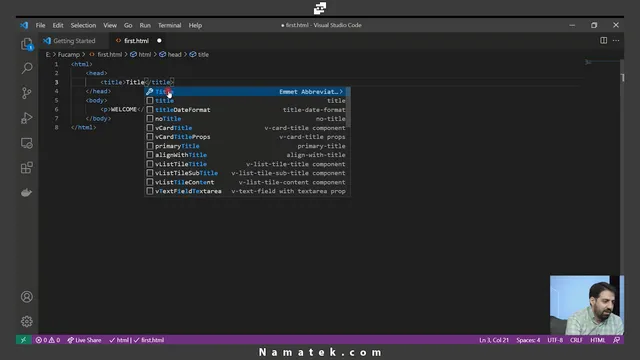Open the Accounts icon in activity bar
Image resolution: width=640 pixels, height=360 pixels.
27,297
